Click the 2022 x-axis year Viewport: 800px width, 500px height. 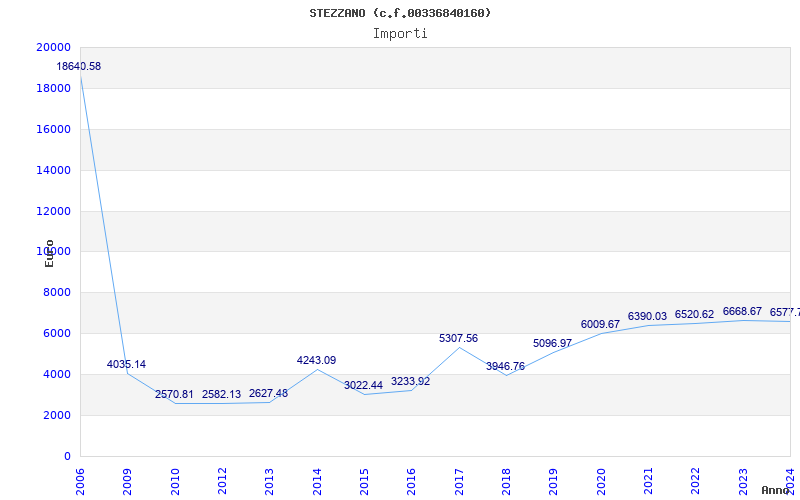point(695,481)
